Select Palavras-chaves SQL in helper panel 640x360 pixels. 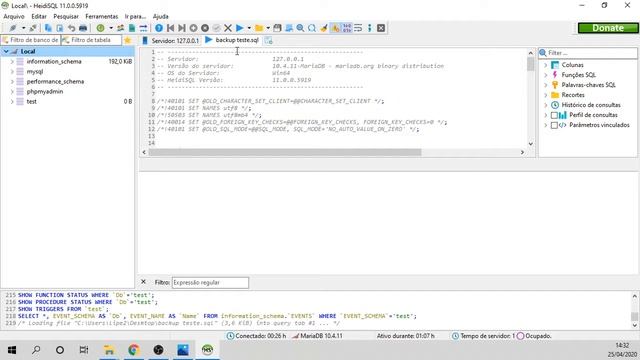point(588,85)
